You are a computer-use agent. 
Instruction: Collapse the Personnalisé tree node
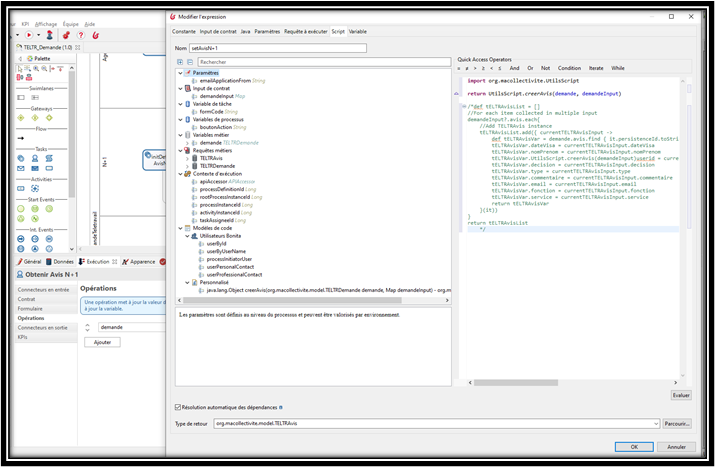[187, 282]
